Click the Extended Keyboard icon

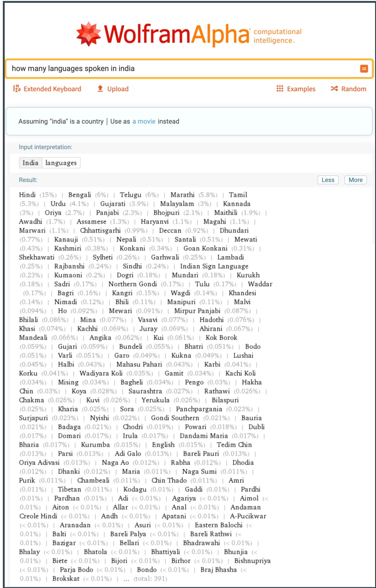17,89
